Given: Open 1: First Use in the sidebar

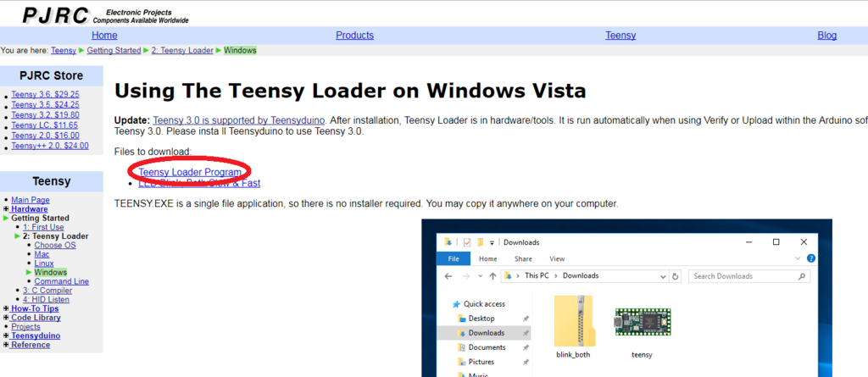Looking at the screenshot, I should coord(43,227).
